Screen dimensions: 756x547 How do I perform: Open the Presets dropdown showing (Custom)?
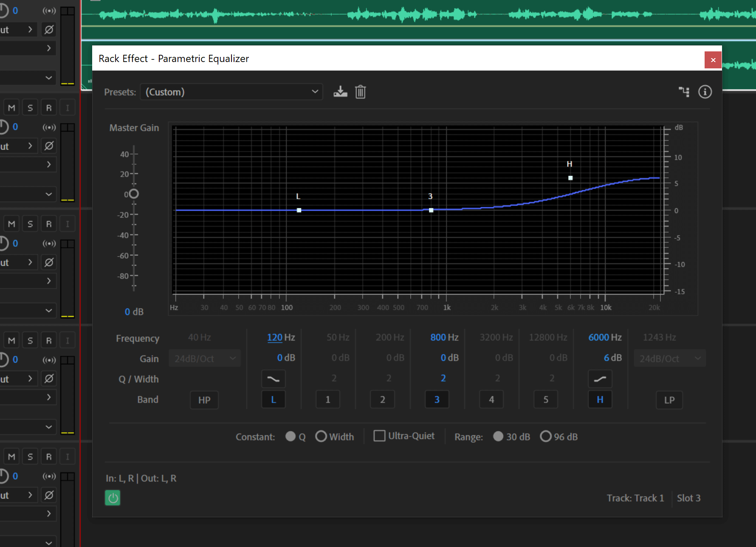[x=231, y=92]
